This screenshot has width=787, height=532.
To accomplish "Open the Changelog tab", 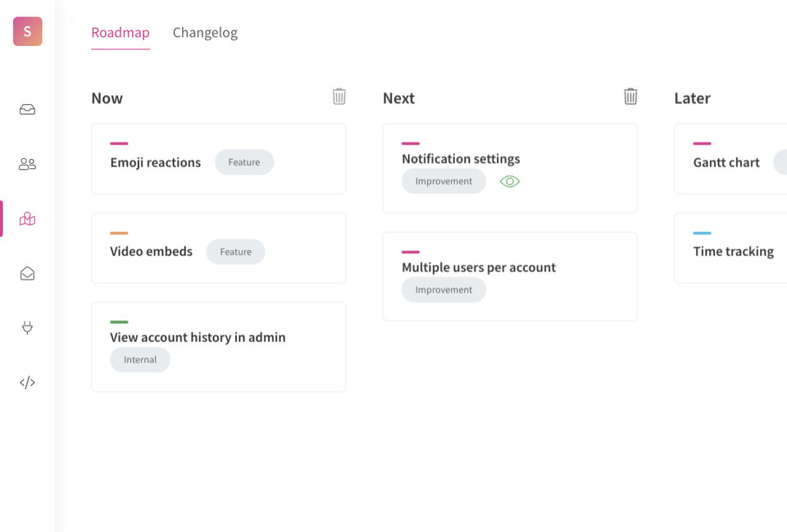I will [205, 33].
